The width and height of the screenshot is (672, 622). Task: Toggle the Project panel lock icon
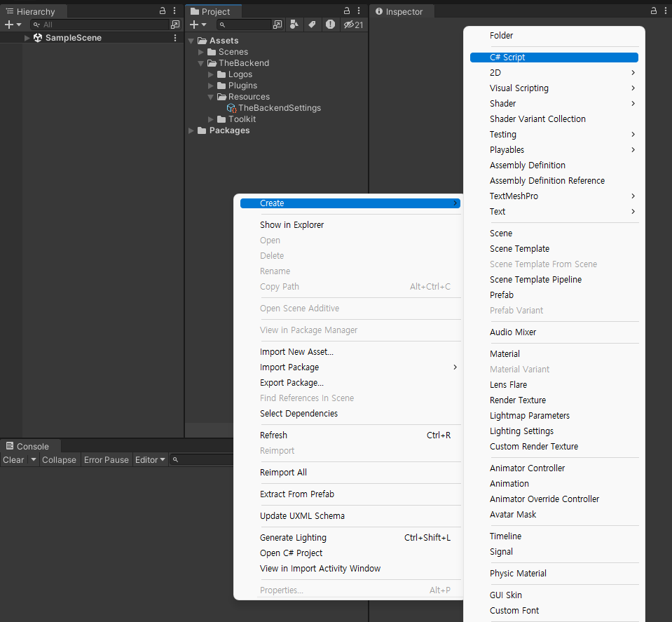coord(347,11)
